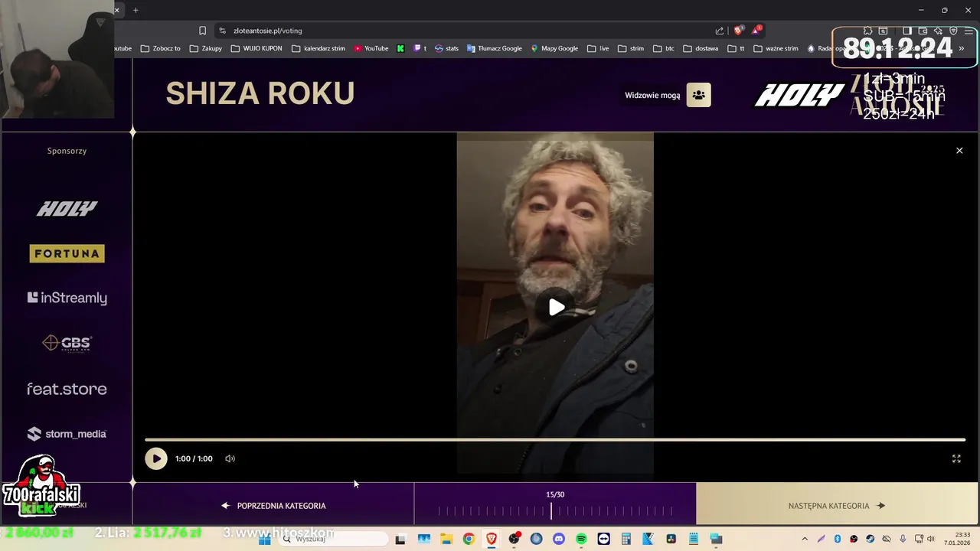Viewport: 980px width, 551px height.
Task: Show hidden system tray icons
Action: point(805,539)
